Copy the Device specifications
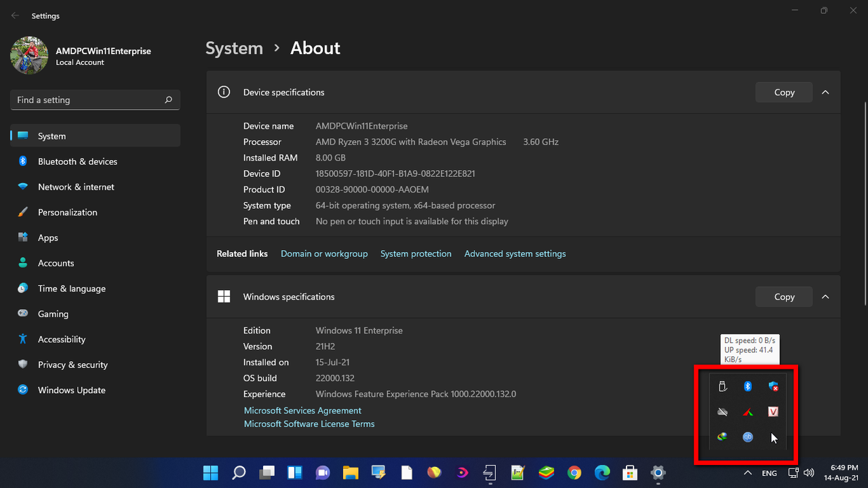The height and width of the screenshot is (488, 868). click(x=784, y=92)
